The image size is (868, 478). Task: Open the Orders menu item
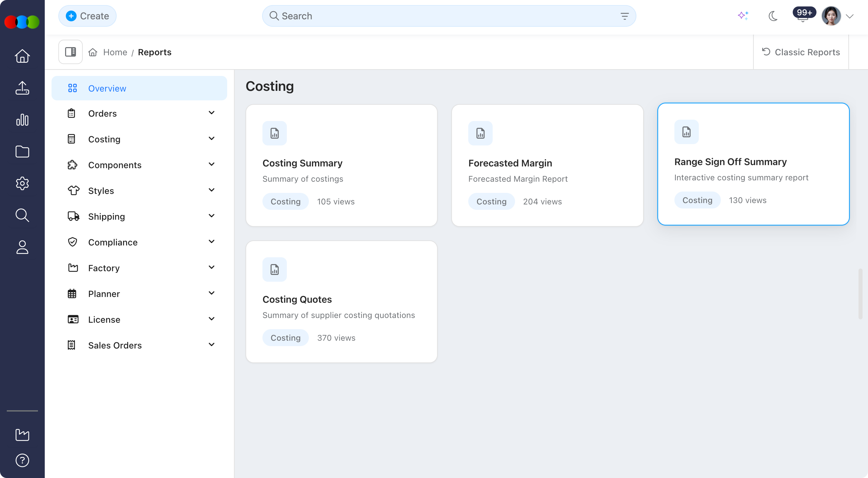coord(139,113)
